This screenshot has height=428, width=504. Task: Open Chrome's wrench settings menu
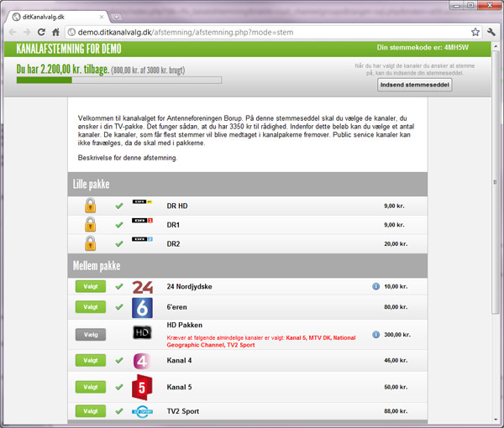pos(491,32)
